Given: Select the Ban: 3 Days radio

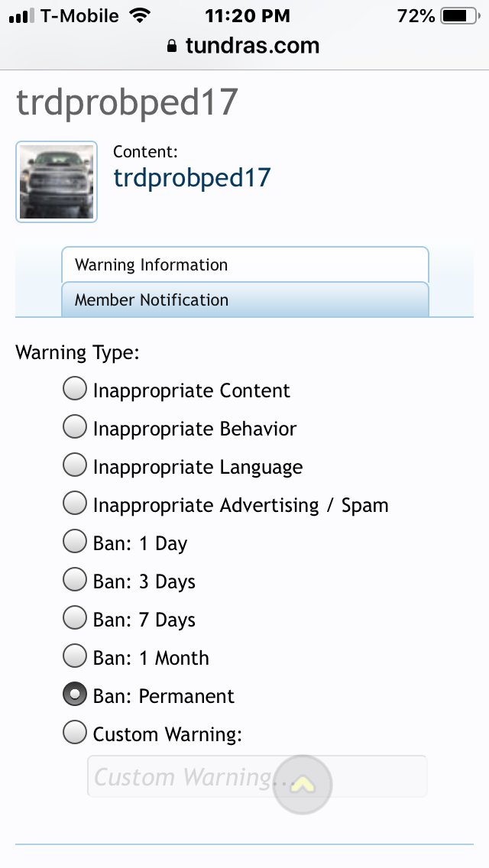Looking at the screenshot, I should (75, 580).
